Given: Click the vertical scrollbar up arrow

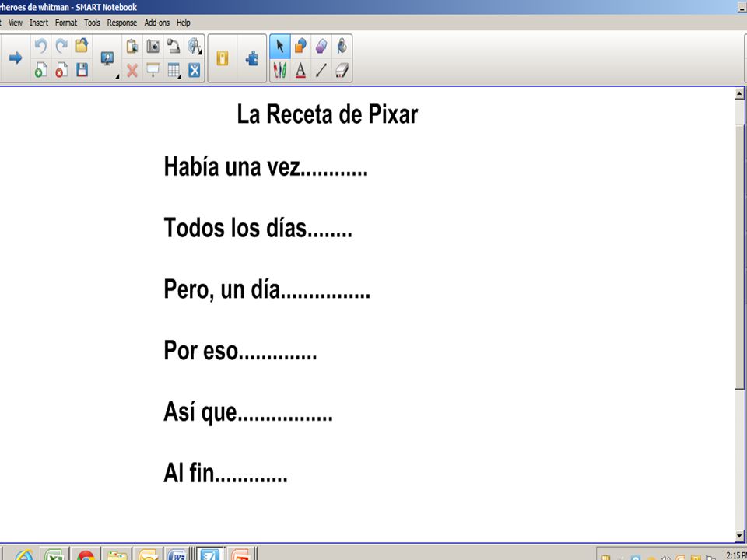Looking at the screenshot, I should tap(739, 94).
